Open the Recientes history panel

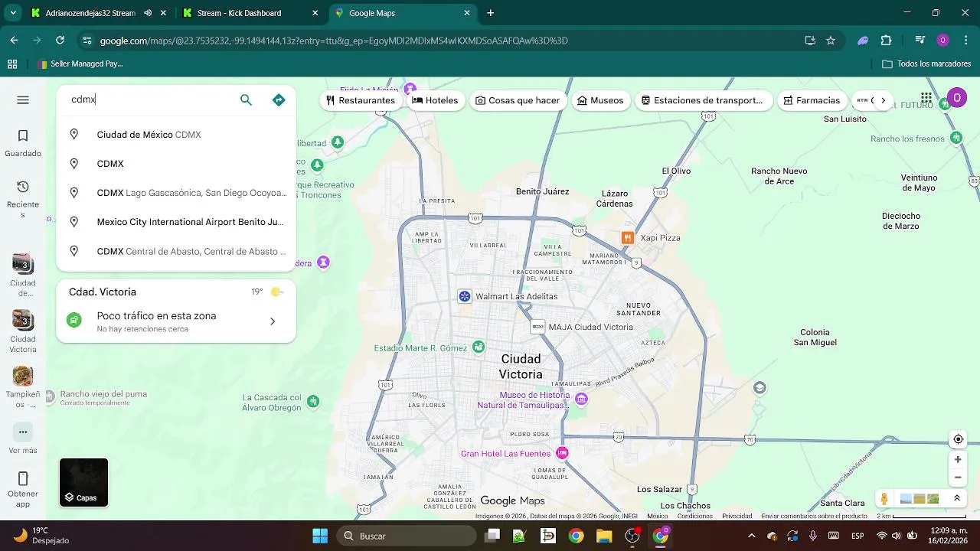(23, 199)
